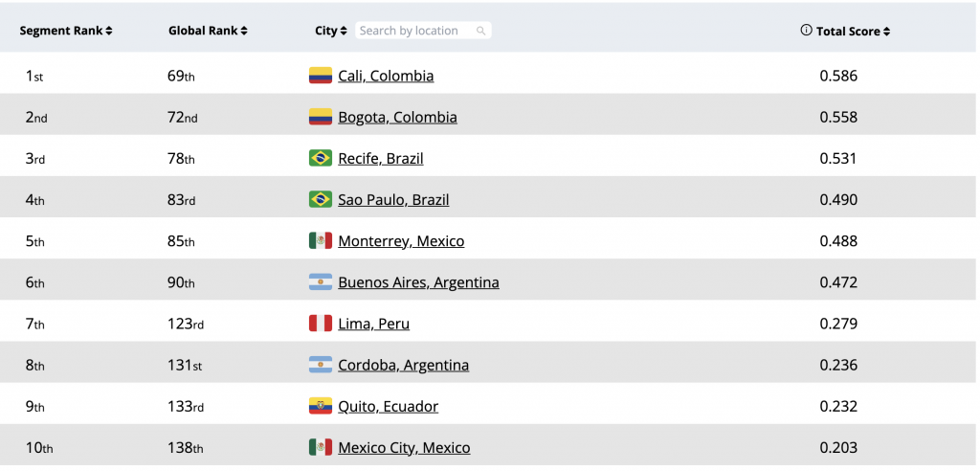Image resolution: width=980 pixels, height=471 pixels.
Task: Click the info icon beside Total Score
Action: (806, 31)
